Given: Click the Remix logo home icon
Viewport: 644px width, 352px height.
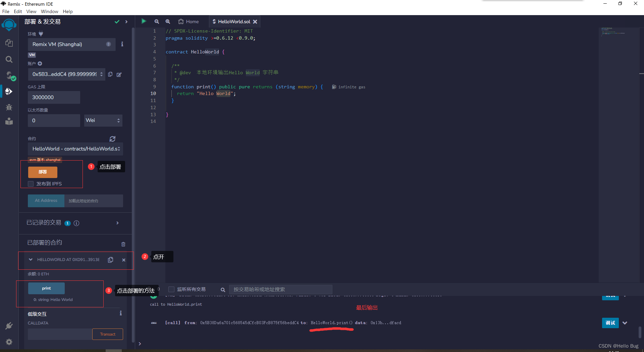Looking at the screenshot, I should [9, 25].
